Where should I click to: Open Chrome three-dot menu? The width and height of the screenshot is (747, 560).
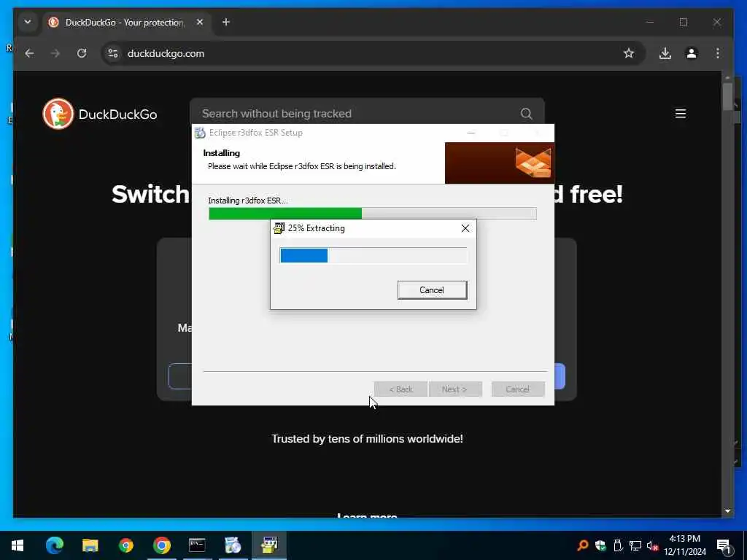coord(718,53)
